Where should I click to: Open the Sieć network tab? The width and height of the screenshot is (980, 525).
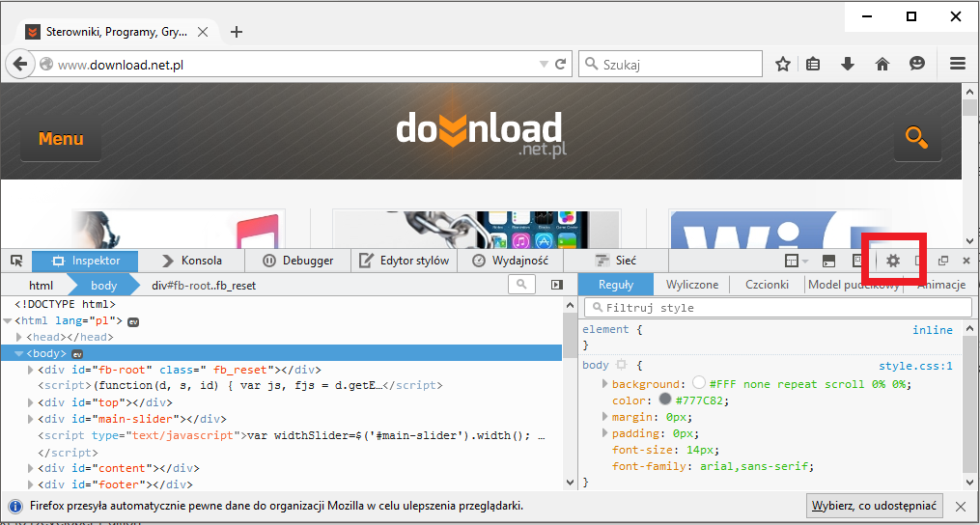point(616,261)
